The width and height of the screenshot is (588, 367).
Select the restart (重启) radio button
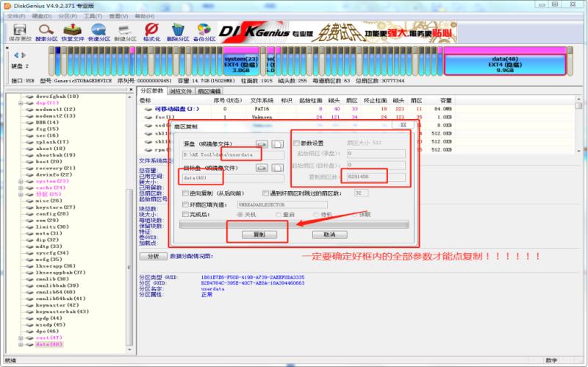(x=279, y=214)
